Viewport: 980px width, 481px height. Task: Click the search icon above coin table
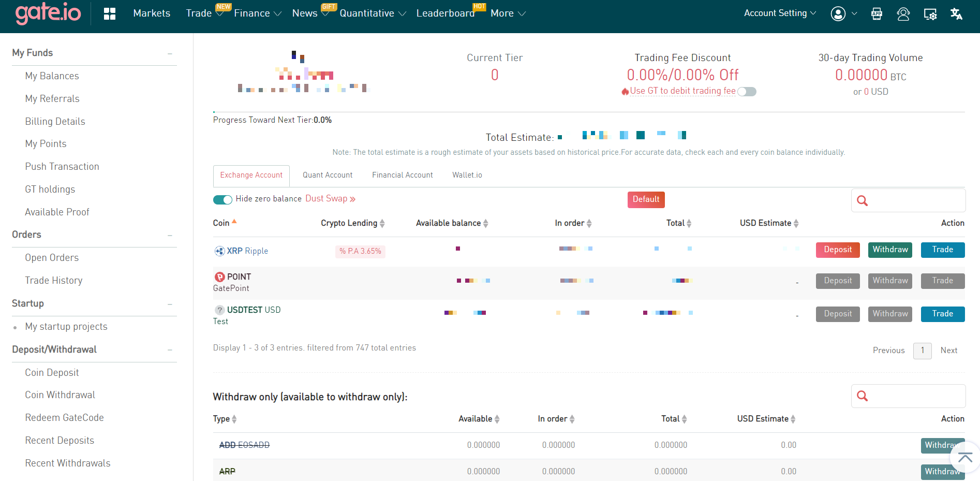[x=862, y=200]
